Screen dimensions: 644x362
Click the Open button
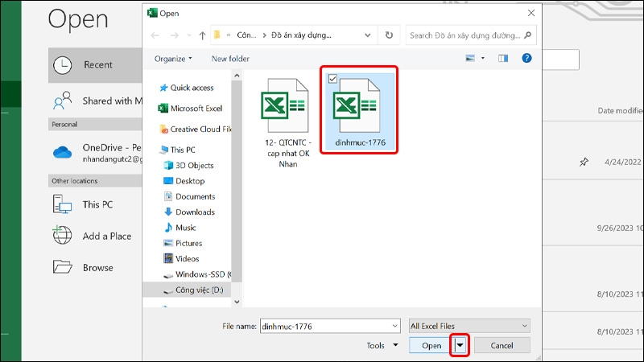431,346
